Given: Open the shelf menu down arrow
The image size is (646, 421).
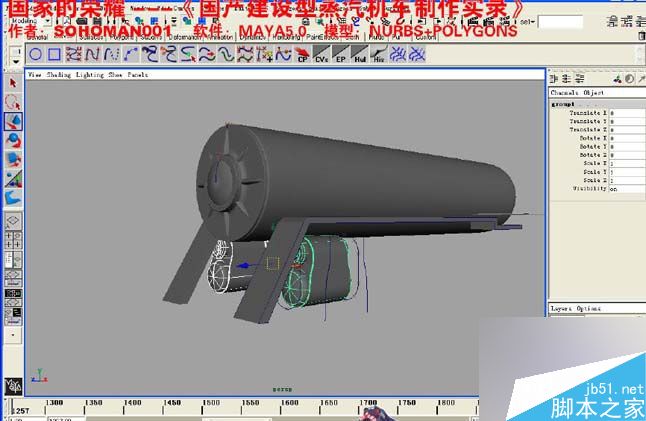Looking at the screenshot, I should pos(16,61).
